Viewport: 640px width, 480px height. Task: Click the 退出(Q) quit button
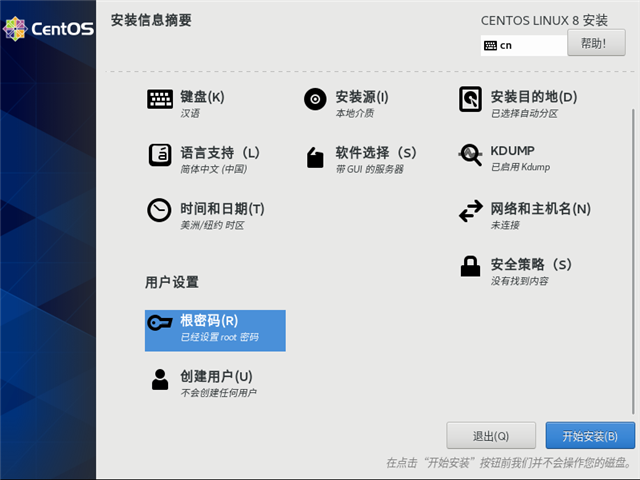click(491, 436)
